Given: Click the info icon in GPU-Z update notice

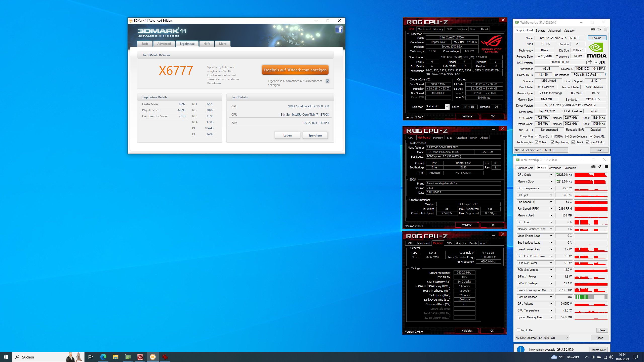Looking at the screenshot, I should coord(520,349).
